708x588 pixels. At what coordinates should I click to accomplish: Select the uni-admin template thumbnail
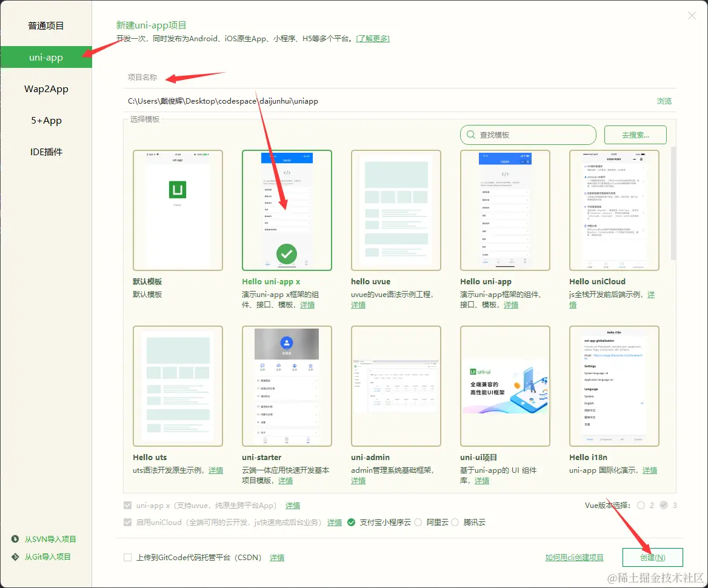(x=396, y=386)
